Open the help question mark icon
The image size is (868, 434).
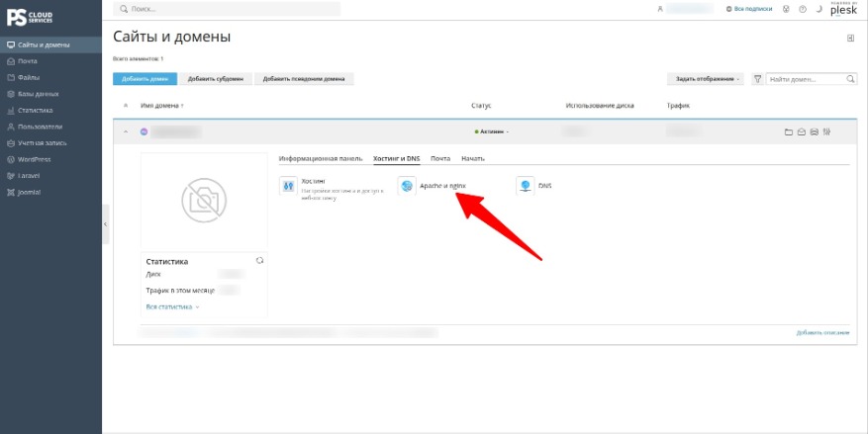802,10
